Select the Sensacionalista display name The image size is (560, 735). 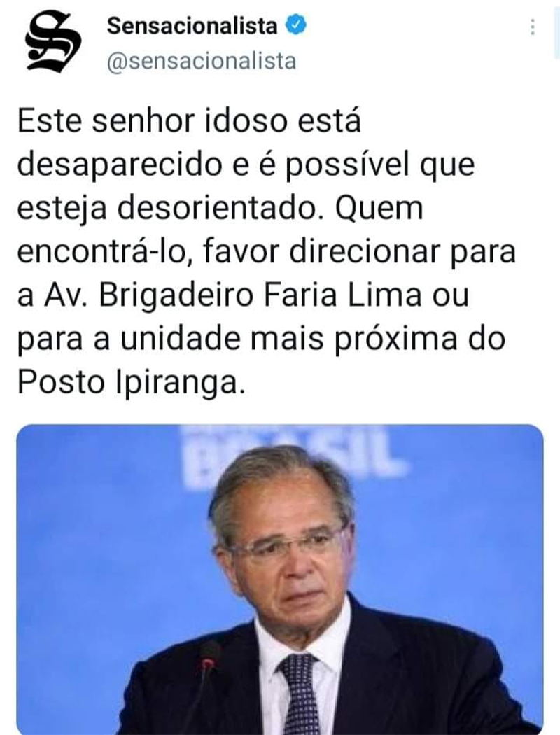(x=192, y=25)
